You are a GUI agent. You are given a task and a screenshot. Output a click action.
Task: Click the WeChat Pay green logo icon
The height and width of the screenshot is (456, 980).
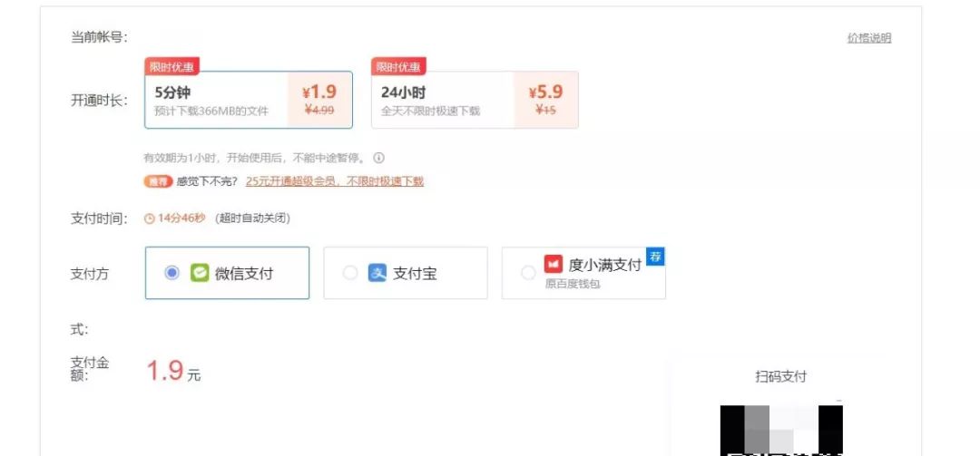coord(200,273)
